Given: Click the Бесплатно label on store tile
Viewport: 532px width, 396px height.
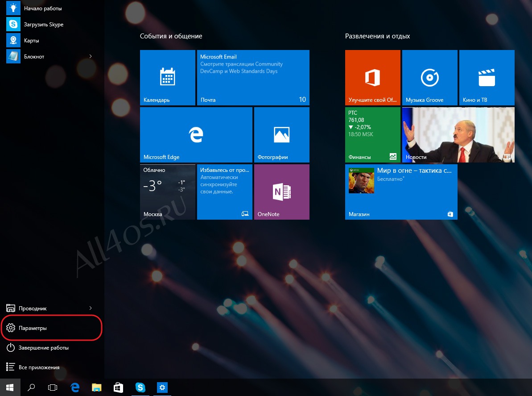Looking at the screenshot, I should pyautogui.click(x=391, y=179).
